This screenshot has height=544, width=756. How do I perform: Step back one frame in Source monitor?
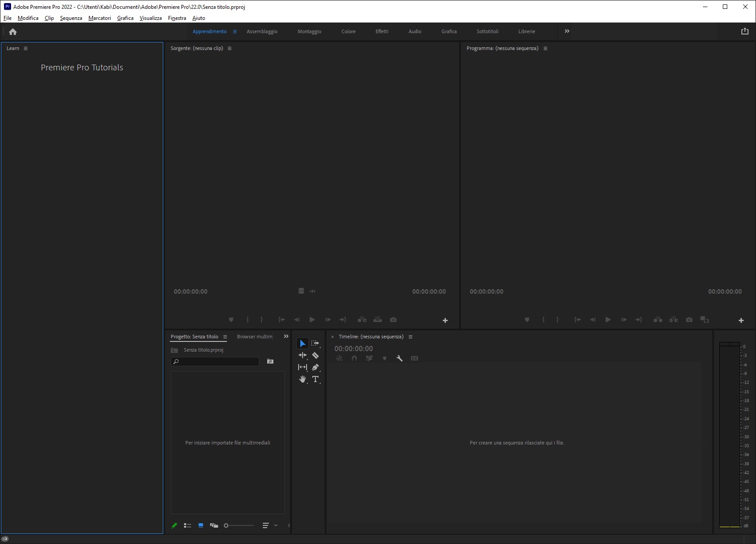click(297, 320)
